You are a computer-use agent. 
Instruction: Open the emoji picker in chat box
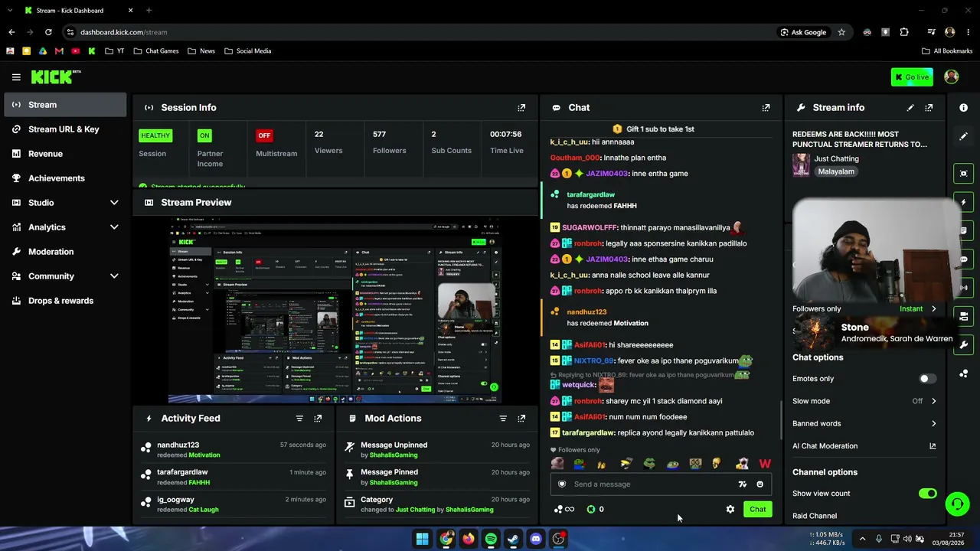coord(759,484)
